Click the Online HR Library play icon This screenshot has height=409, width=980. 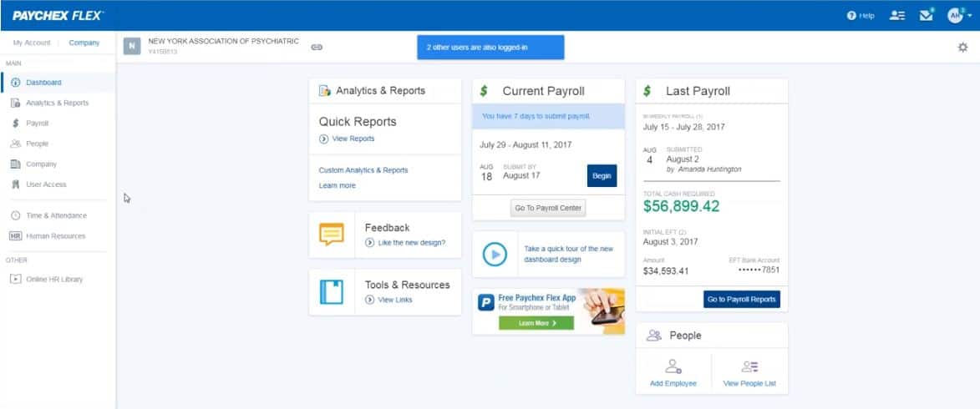tap(16, 279)
